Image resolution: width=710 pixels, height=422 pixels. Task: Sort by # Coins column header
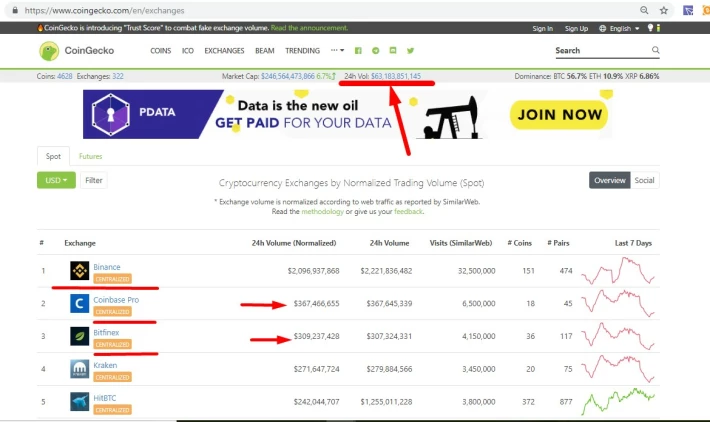coord(519,243)
